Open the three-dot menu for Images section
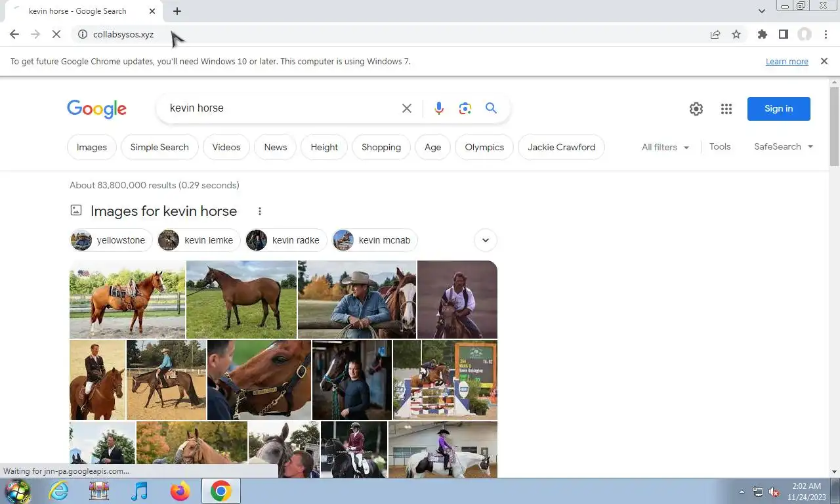 click(x=260, y=211)
